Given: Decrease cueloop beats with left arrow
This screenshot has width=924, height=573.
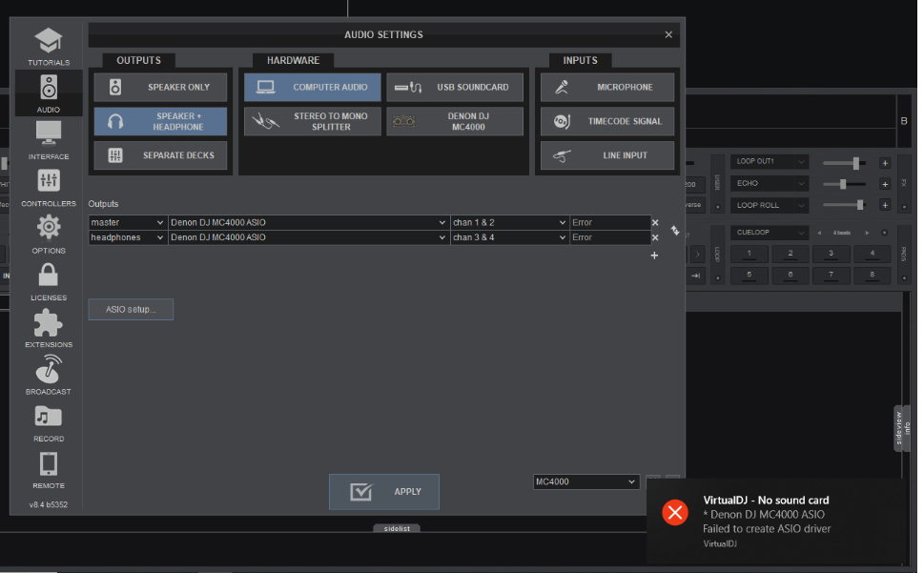Looking at the screenshot, I should pos(819,233).
